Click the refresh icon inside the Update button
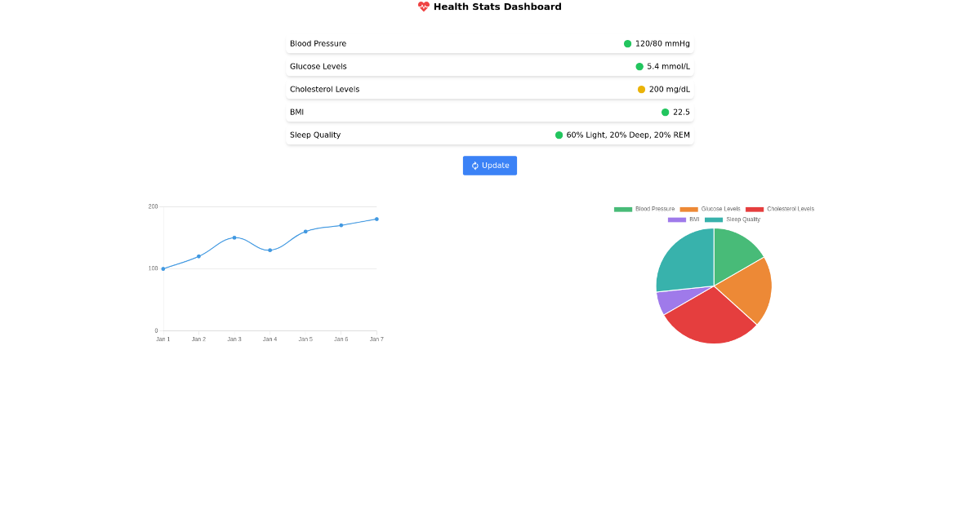The height and width of the screenshot is (514, 980). pyautogui.click(x=474, y=166)
